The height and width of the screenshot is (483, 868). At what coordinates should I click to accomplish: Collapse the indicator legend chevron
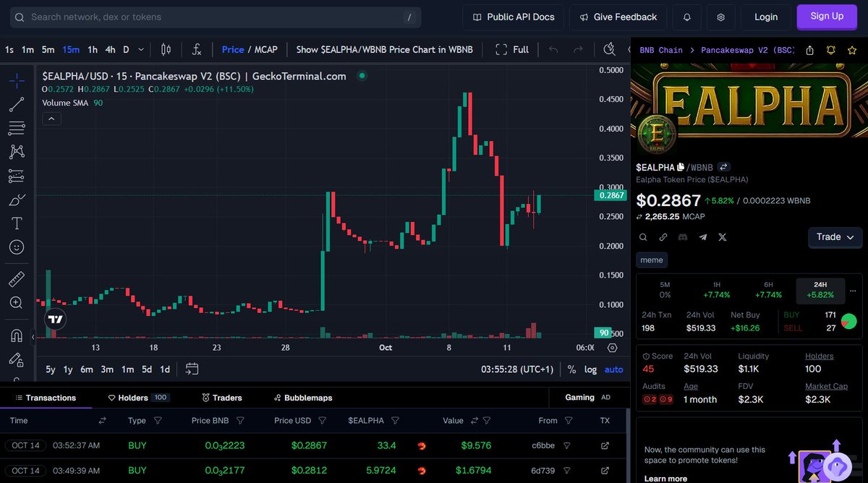pos(51,119)
